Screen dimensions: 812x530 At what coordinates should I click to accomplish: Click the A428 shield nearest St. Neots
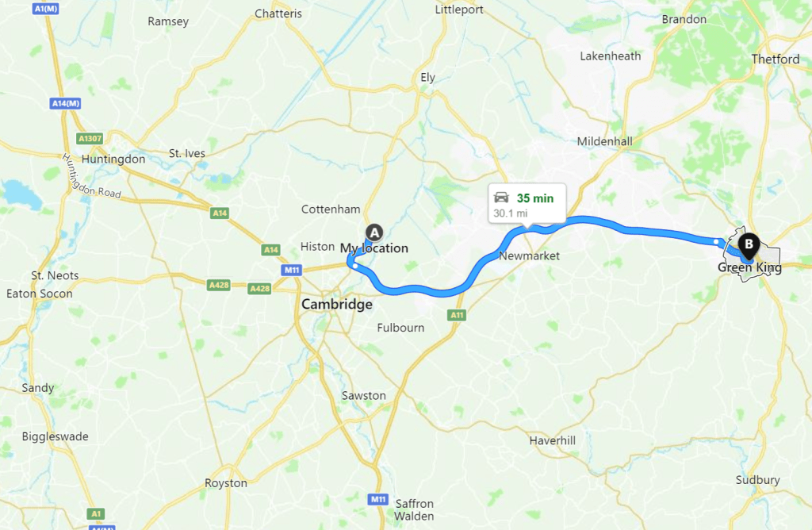pos(219,285)
